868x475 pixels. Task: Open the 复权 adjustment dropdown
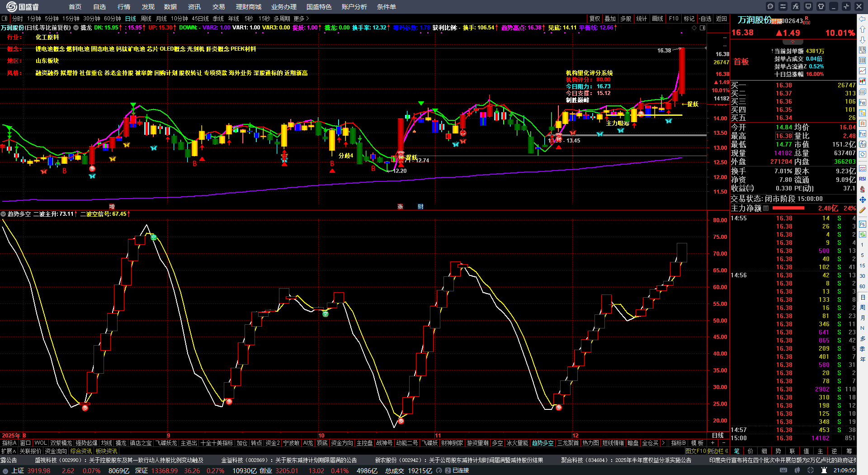(x=594, y=19)
